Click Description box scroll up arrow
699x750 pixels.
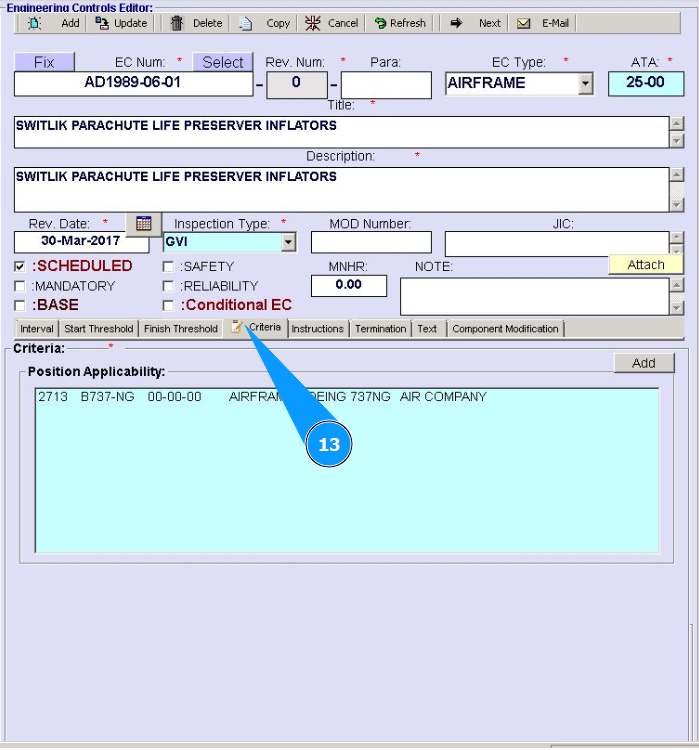click(677, 175)
